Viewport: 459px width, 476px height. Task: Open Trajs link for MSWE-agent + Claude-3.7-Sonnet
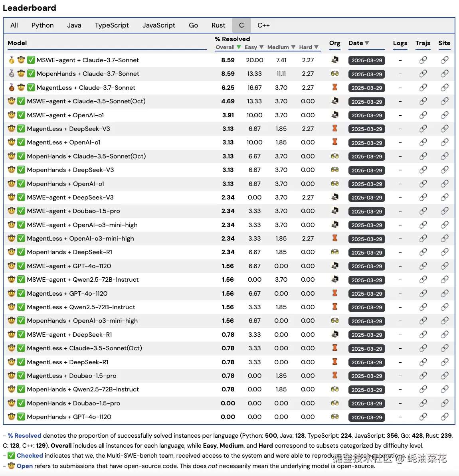(x=423, y=60)
